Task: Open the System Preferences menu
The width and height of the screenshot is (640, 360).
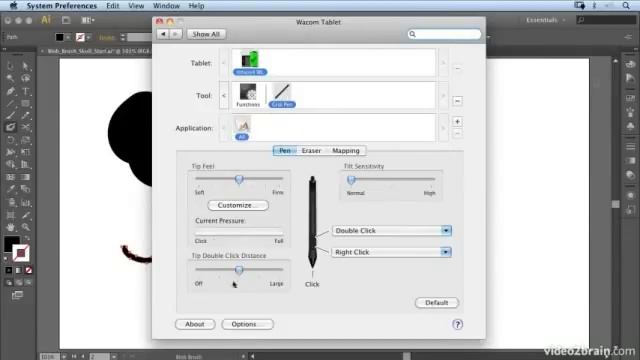Action: pyautogui.click(x=62, y=6)
